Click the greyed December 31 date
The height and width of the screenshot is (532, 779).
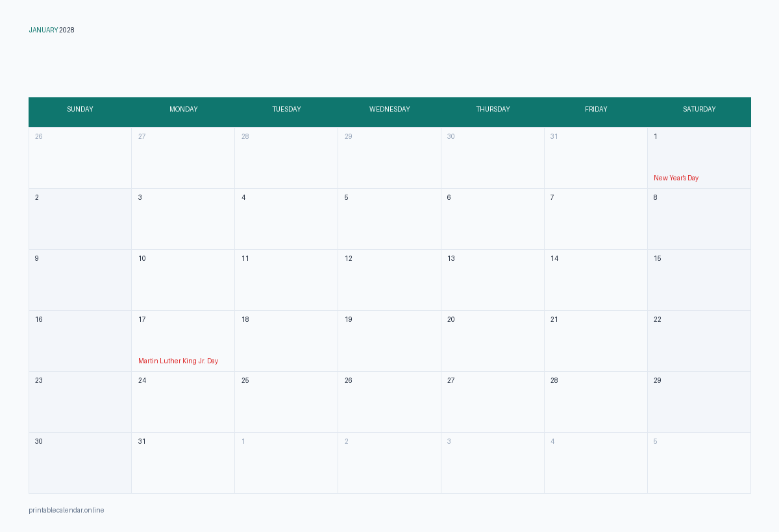[x=554, y=136]
